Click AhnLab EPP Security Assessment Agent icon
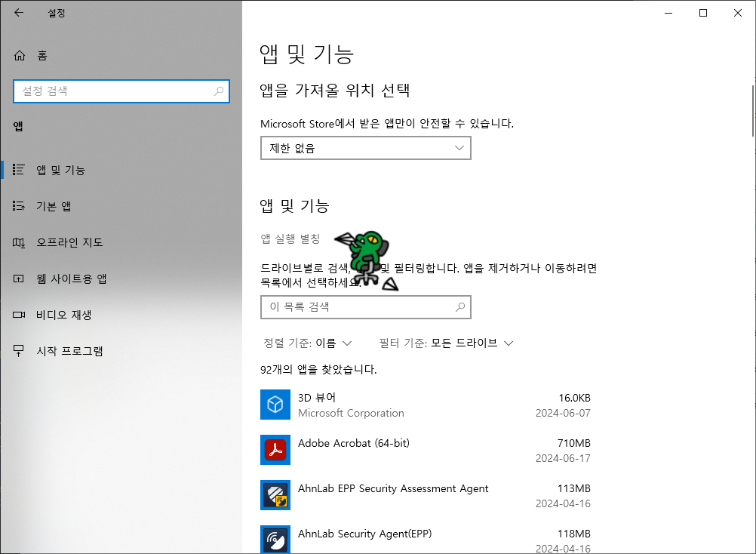Screen dimensions: 756x554 275,495
